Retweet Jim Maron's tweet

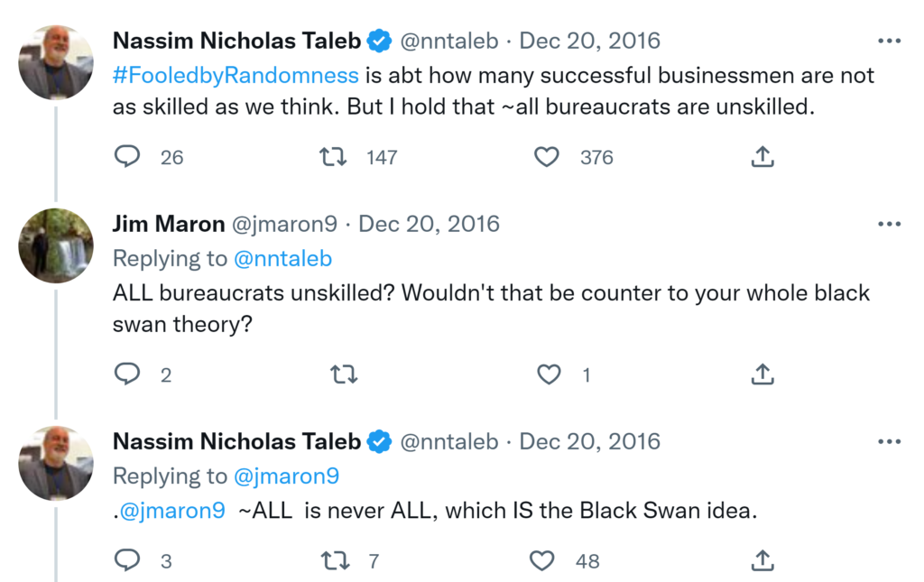[344, 374]
